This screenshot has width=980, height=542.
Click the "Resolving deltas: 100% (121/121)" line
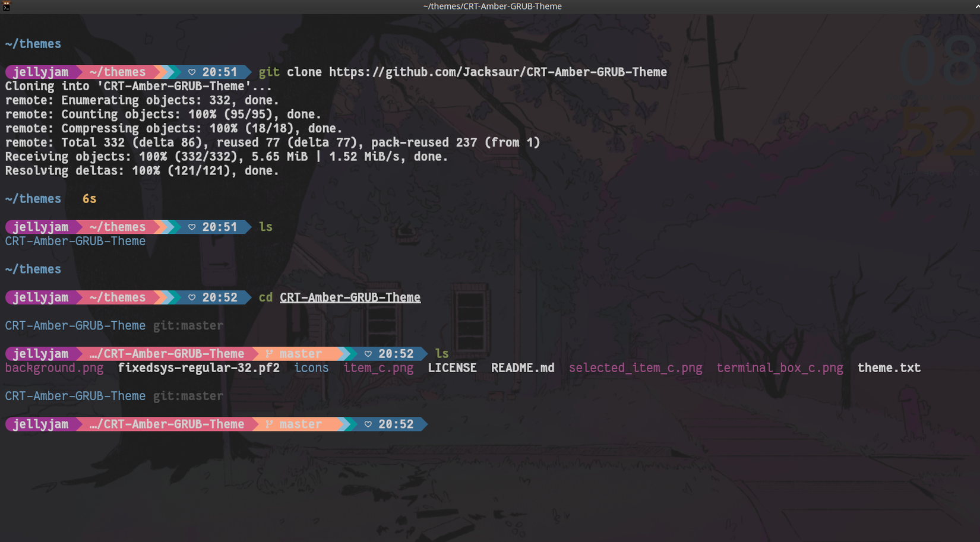pyautogui.click(x=142, y=171)
